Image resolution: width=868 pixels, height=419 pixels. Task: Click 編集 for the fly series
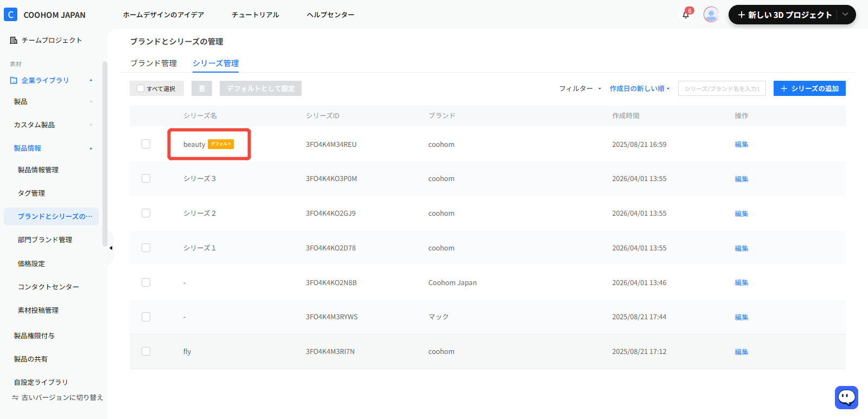click(742, 352)
